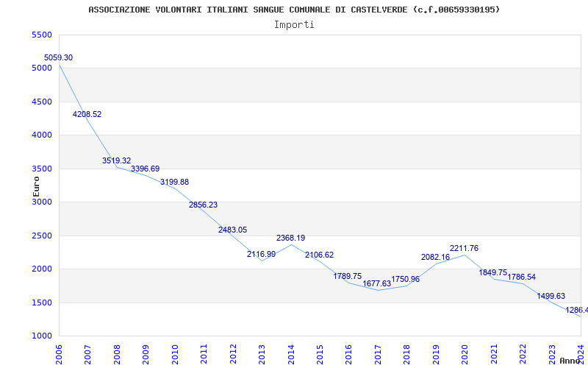Click the 4500 y-axis tick label
The height and width of the screenshot is (368, 588).
(42, 102)
